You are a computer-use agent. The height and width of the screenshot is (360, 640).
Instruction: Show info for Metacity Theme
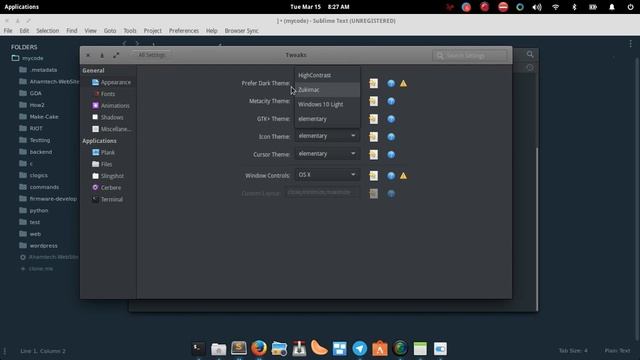coord(391,101)
